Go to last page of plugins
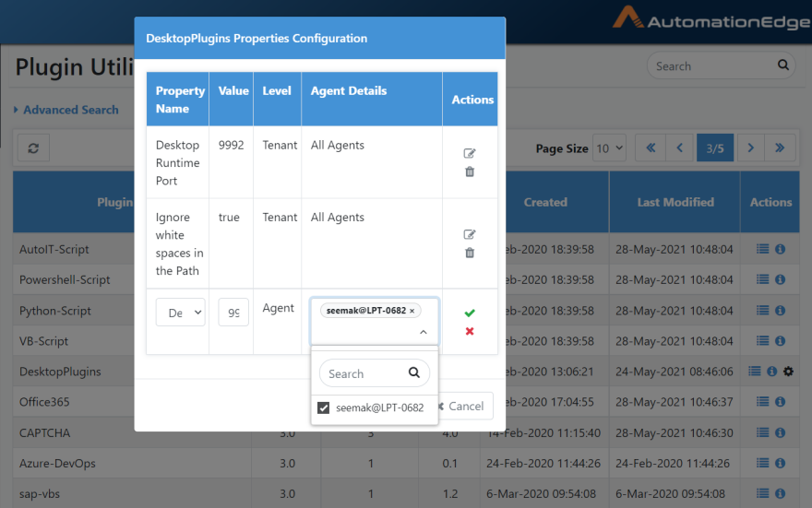The image size is (812, 508). coord(780,148)
